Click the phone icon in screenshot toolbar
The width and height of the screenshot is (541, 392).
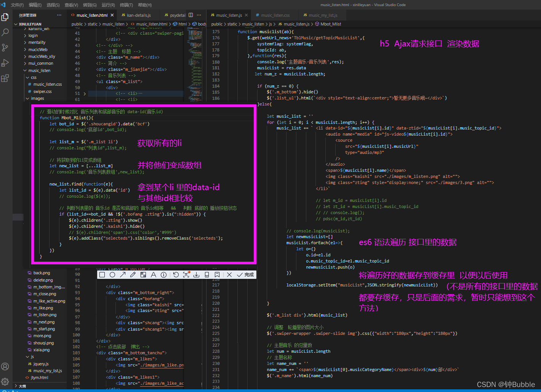pyautogui.click(x=207, y=275)
